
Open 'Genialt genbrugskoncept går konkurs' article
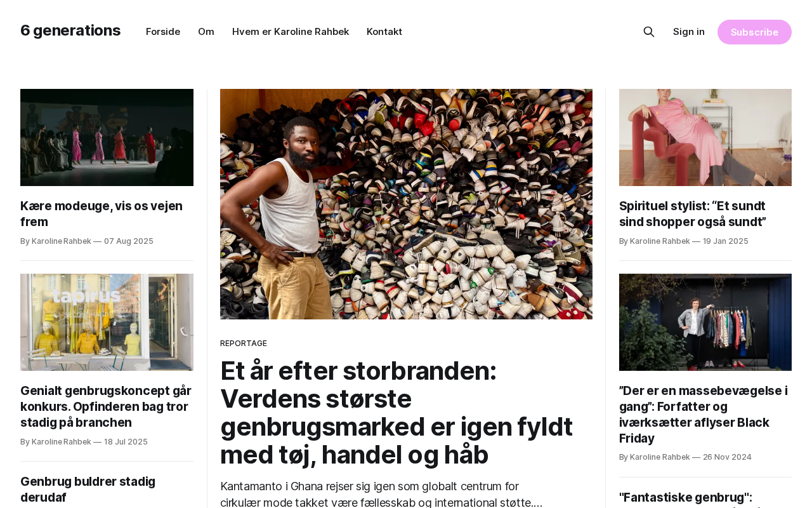coord(107,406)
